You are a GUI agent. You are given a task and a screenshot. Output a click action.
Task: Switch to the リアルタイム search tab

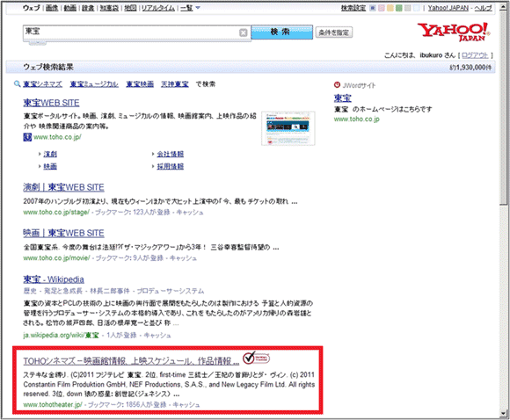[158, 8]
